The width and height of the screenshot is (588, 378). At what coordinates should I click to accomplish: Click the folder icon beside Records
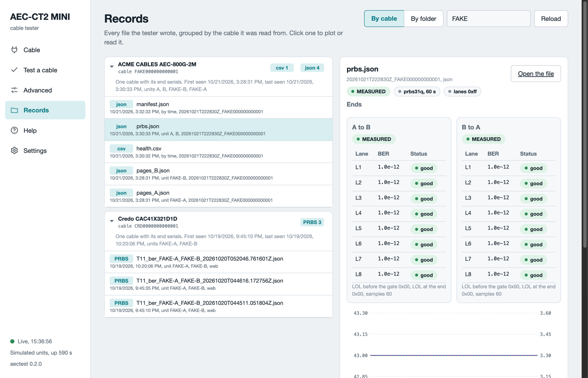coord(14,110)
